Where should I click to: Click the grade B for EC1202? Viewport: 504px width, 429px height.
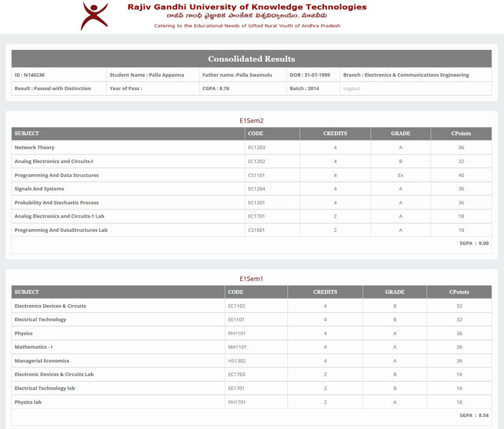pyautogui.click(x=401, y=161)
